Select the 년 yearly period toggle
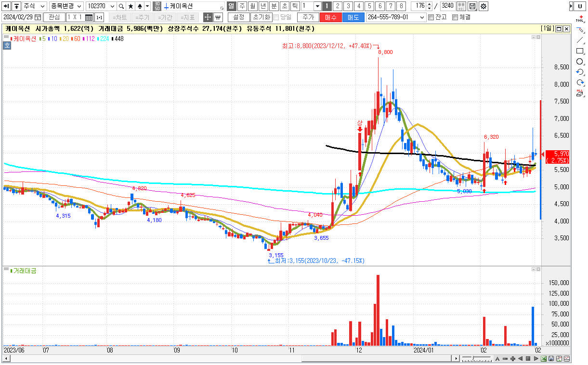The image size is (588, 365). (x=263, y=6)
